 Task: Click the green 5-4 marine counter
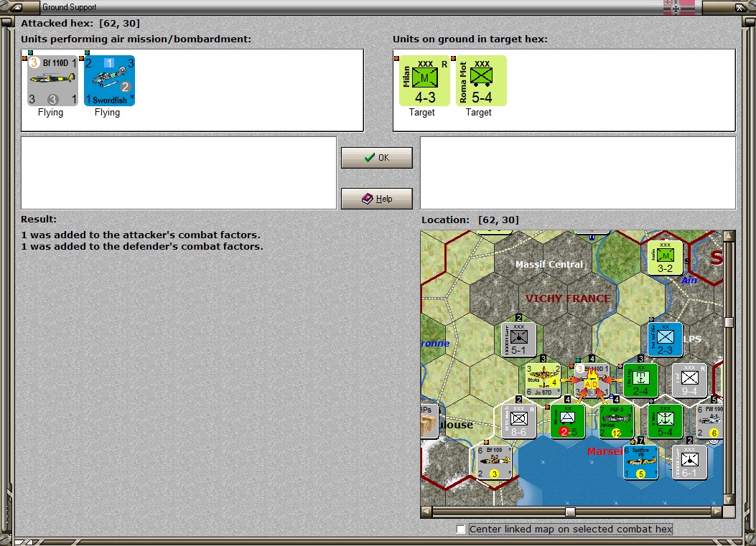[x=665, y=422]
